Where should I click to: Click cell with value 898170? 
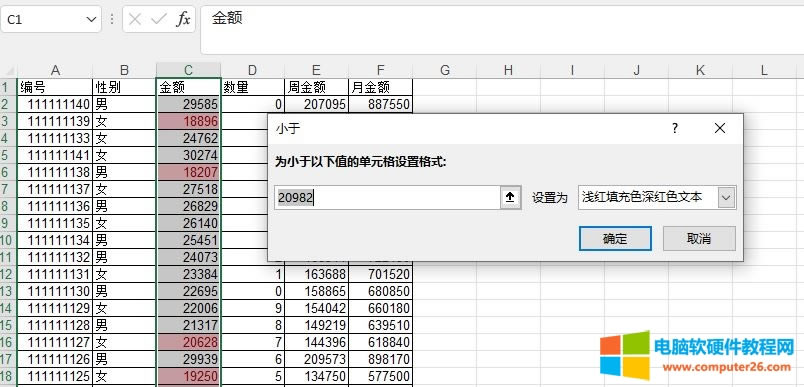380,359
